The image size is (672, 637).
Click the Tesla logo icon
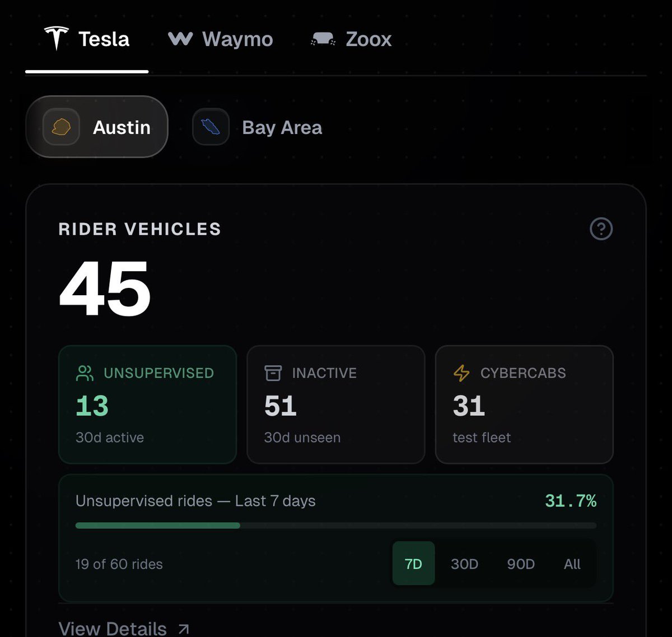tap(57, 38)
